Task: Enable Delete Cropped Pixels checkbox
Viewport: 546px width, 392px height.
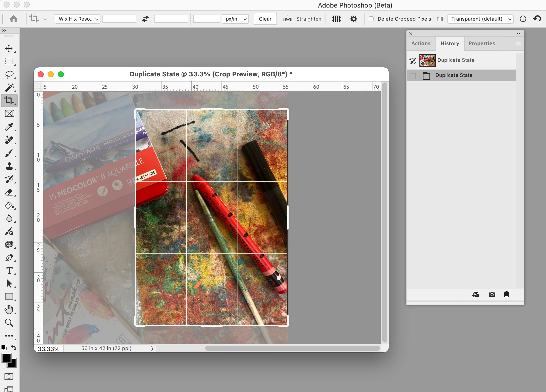Action: tap(371, 19)
